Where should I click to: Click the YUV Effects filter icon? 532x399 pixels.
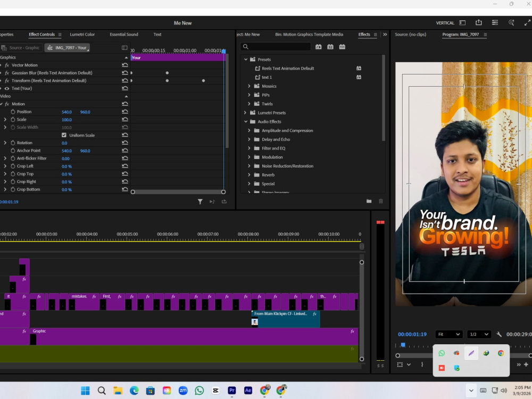[x=342, y=47]
